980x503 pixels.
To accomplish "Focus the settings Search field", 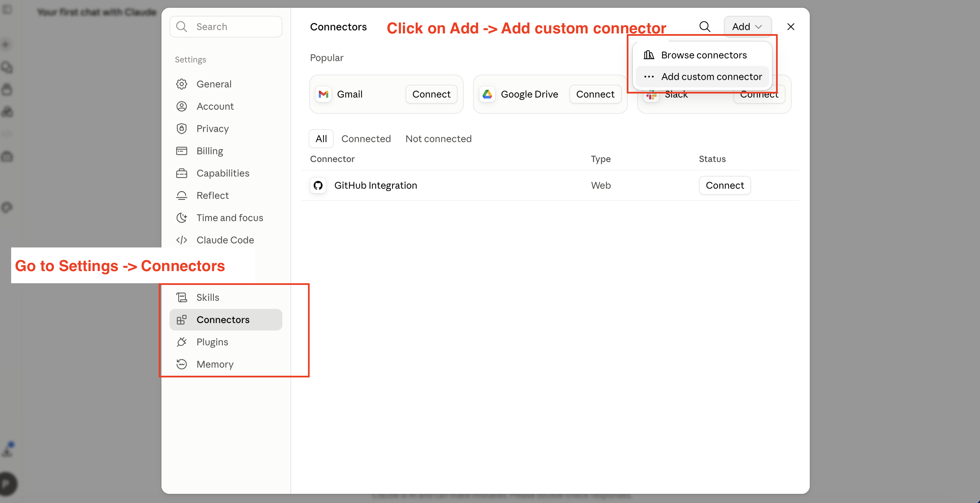I will [x=226, y=27].
